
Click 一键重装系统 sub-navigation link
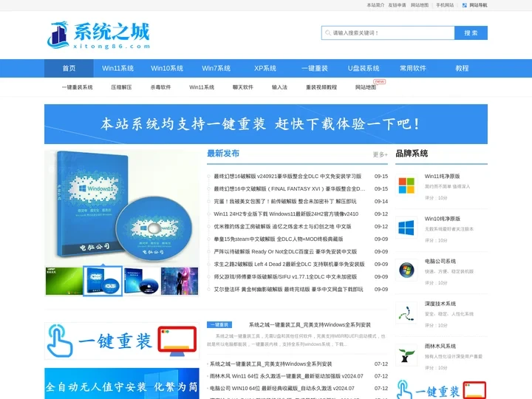(78, 87)
